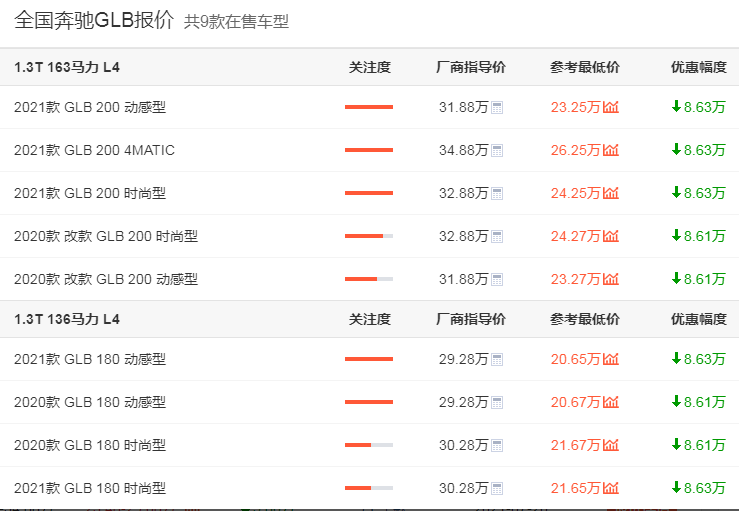Open the 2021款 GLB 200 动感型 model link
The width and height of the screenshot is (739, 511).
coord(90,107)
